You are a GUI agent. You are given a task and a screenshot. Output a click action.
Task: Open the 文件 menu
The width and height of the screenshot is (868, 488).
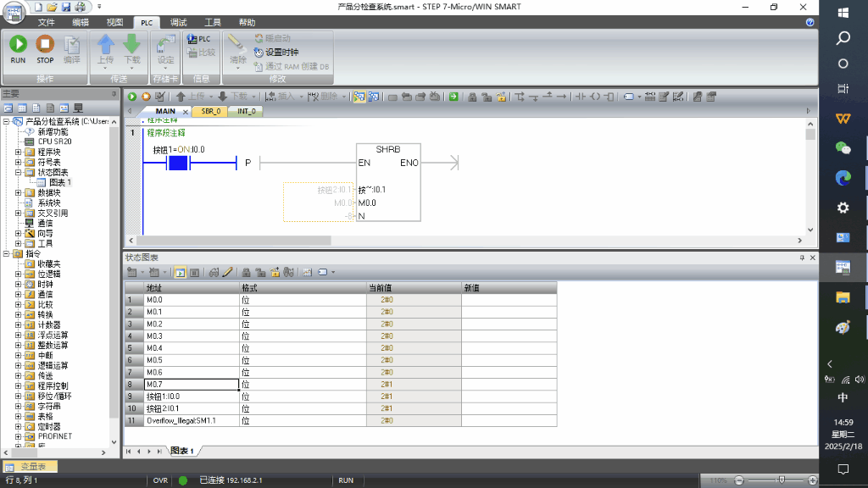[47, 23]
